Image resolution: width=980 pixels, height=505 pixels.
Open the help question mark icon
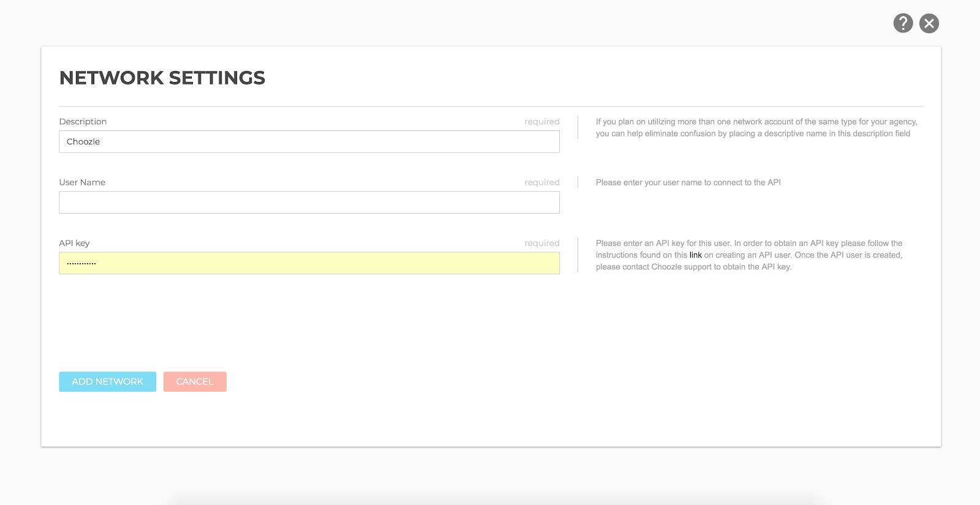903,23
